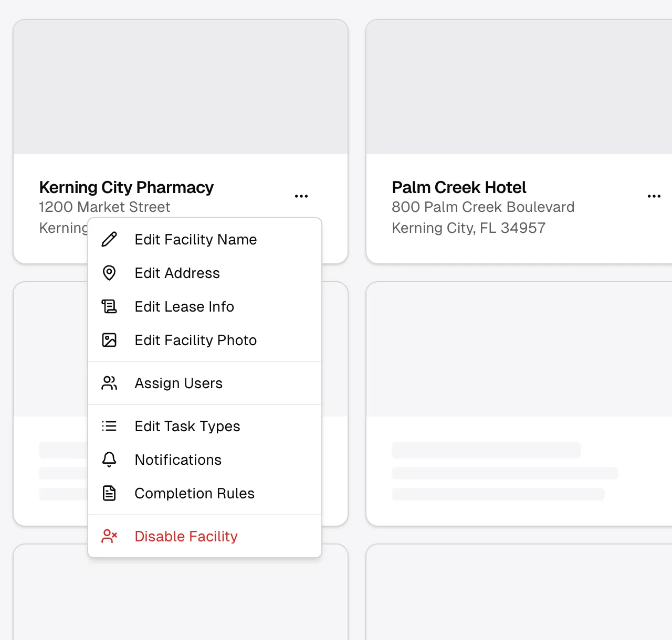672x640 pixels.
Task: Close the Kerning City Pharmacy three-dots menu
Action: pos(301,196)
